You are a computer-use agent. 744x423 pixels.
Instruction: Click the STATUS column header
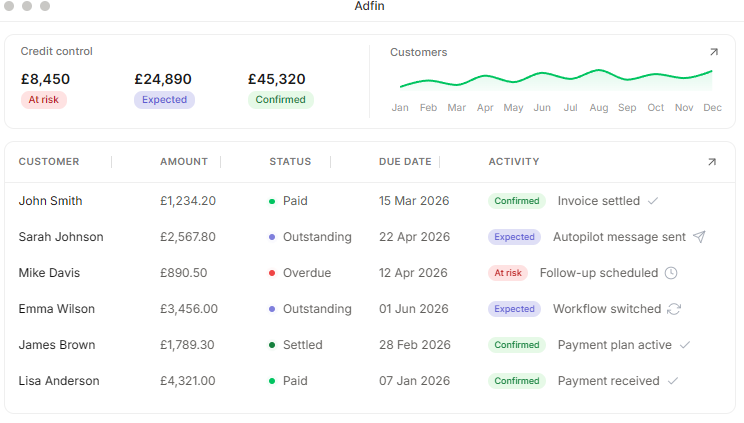(290, 161)
